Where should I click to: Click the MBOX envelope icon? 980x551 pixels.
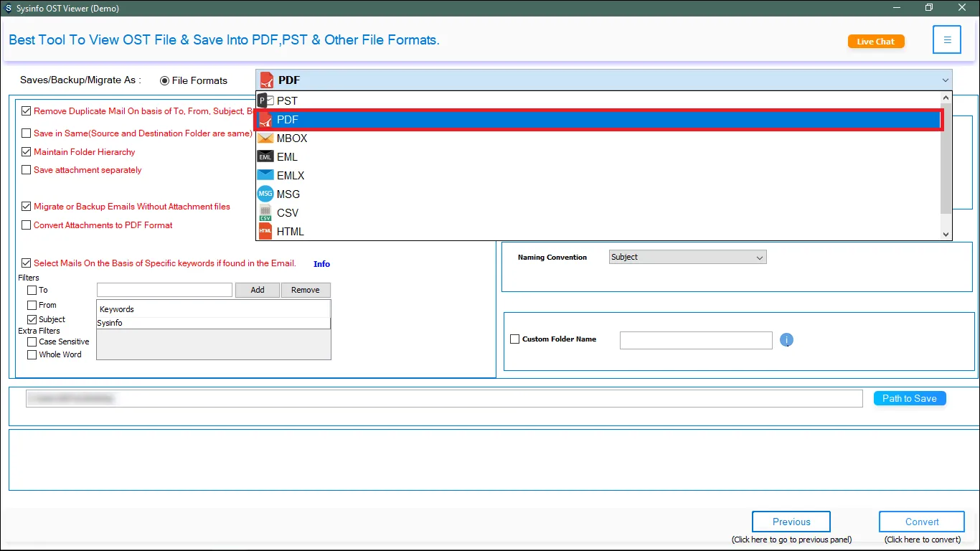265,138
